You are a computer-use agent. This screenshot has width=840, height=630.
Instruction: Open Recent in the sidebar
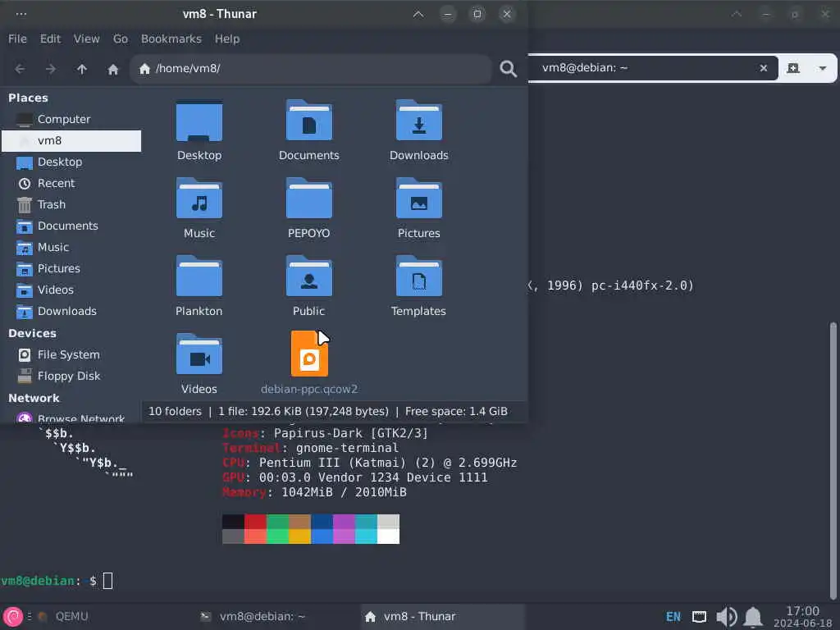point(72,184)
